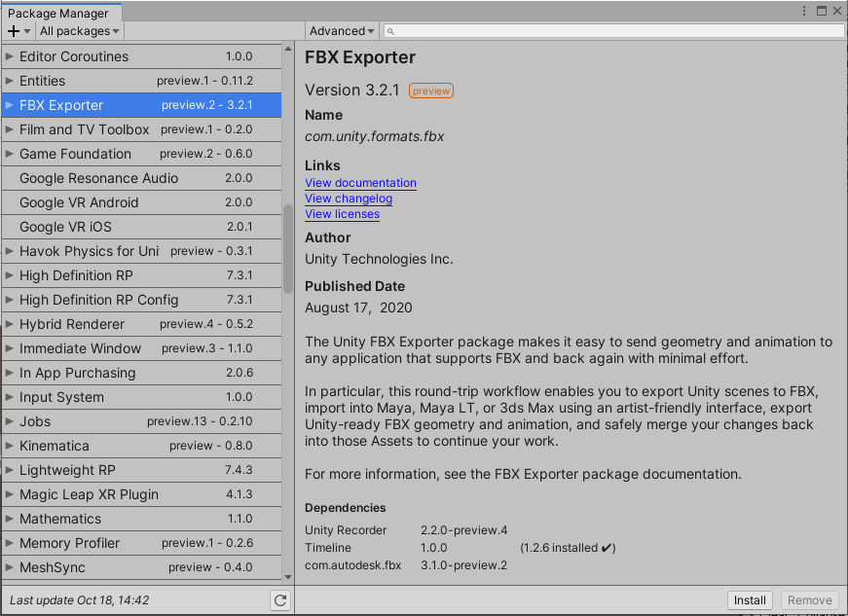Select Hybrid Renderer package
This screenshot has width=848, height=616.
[142, 324]
